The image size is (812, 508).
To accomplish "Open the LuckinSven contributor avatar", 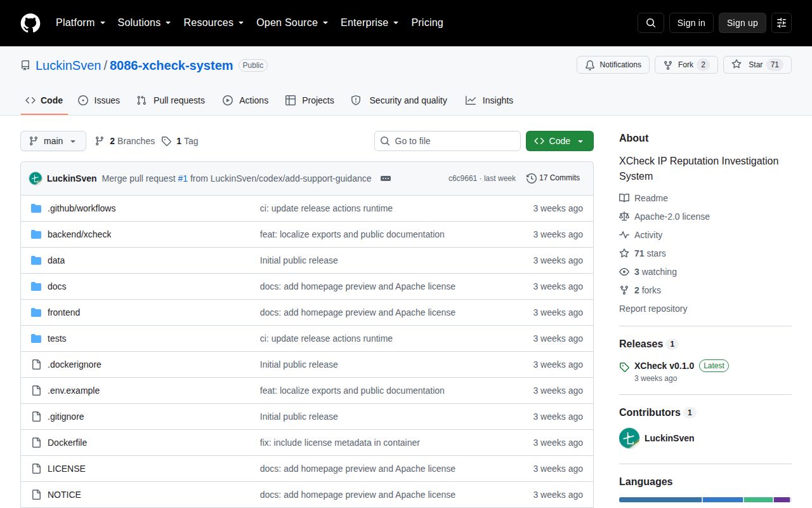I will pos(629,438).
